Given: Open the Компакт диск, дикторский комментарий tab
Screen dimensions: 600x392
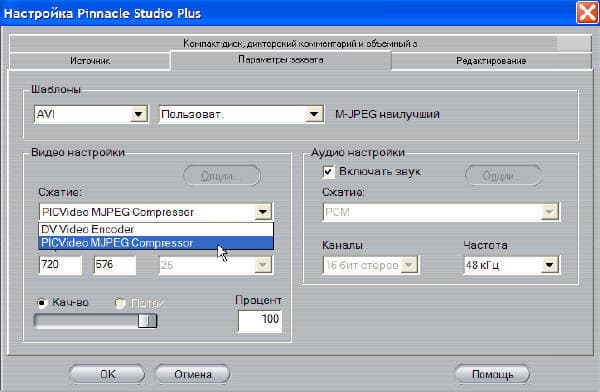Looking at the screenshot, I should tap(300, 43).
